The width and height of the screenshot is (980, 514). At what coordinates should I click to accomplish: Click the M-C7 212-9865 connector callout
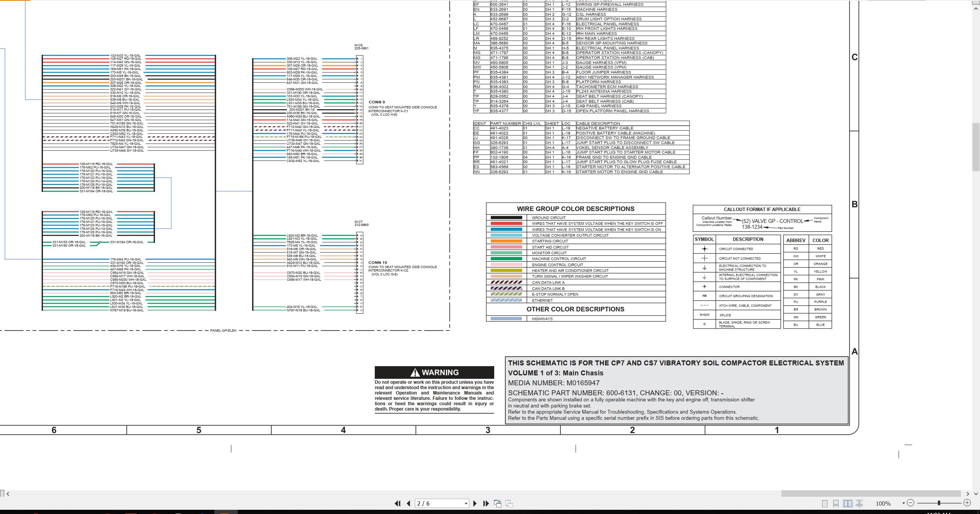pos(361,223)
